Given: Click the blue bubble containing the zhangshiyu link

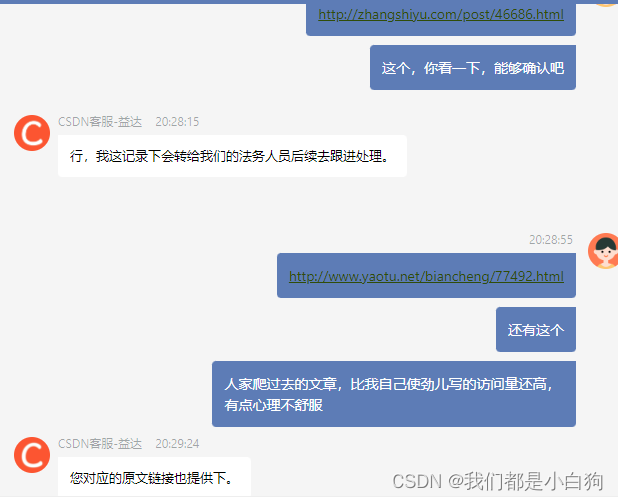Looking at the screenshot, I should 441,18.
